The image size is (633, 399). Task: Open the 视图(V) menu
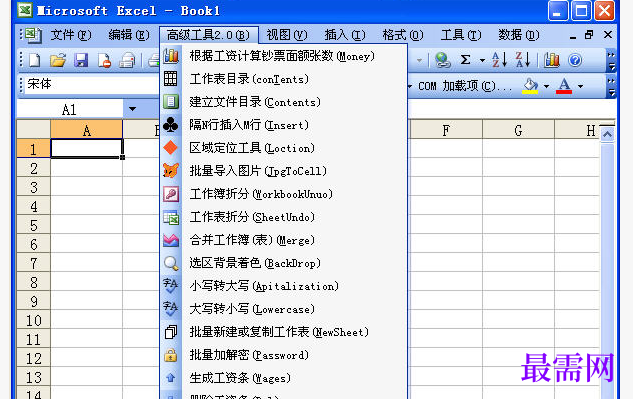[x=287, y=35]
